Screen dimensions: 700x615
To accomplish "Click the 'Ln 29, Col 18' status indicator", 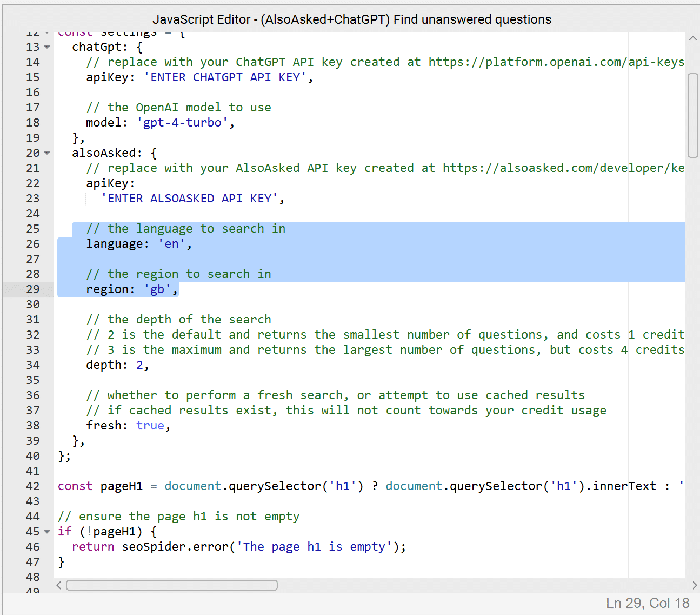I will (x=648, y=603).
